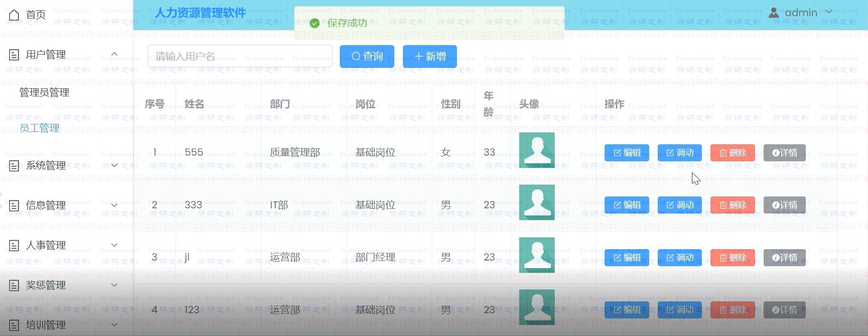
Task: Click avatar thumbnail for employee jl
Action: pos(537,255)
